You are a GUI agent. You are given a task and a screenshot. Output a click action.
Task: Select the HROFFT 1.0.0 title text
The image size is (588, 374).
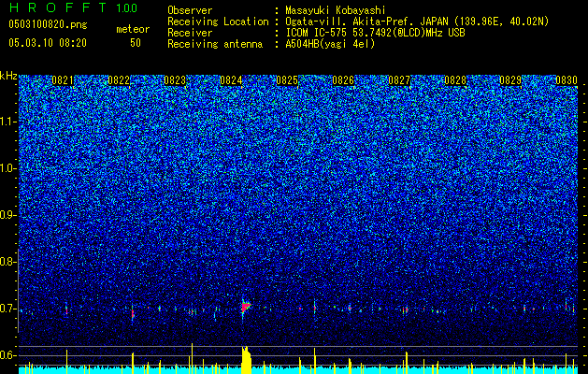pos(73,7)
